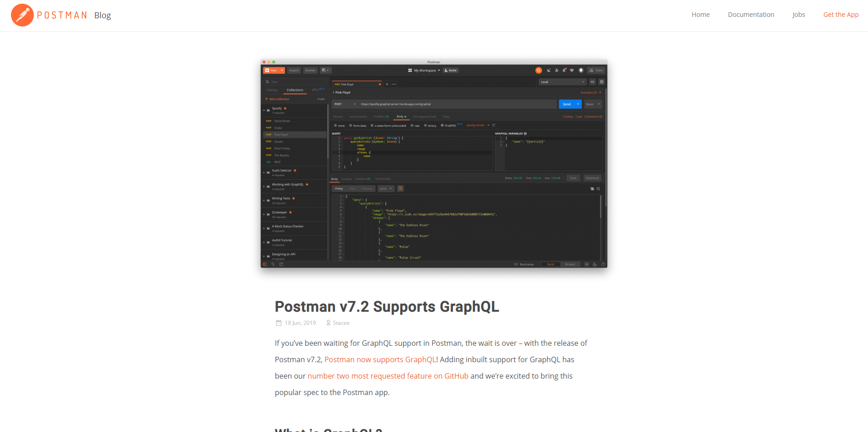868x432 pixels.
Task: Click the Find and Replace icon in the status bar
Action: click(x=273, y=264)
